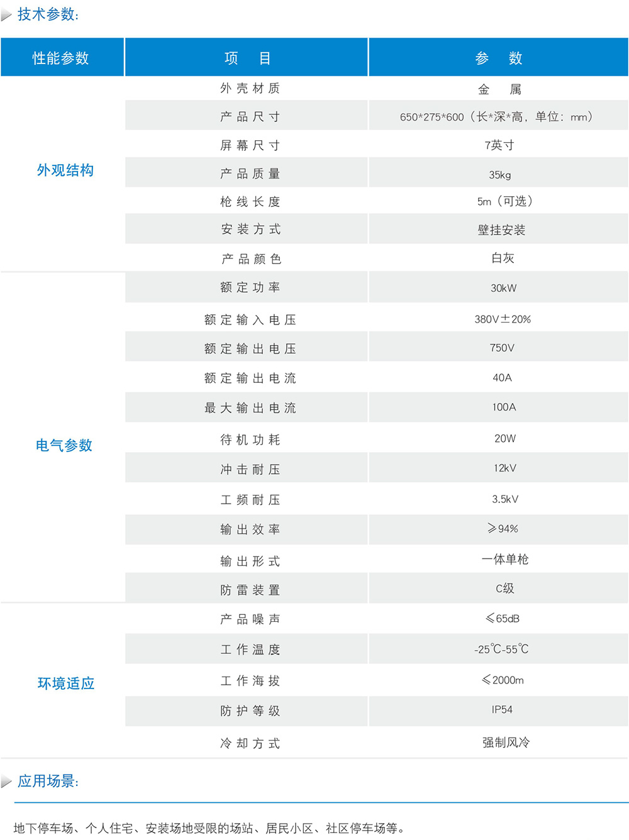Click the 电气参数 category label
629x840 pixels.
click(64, 445)
